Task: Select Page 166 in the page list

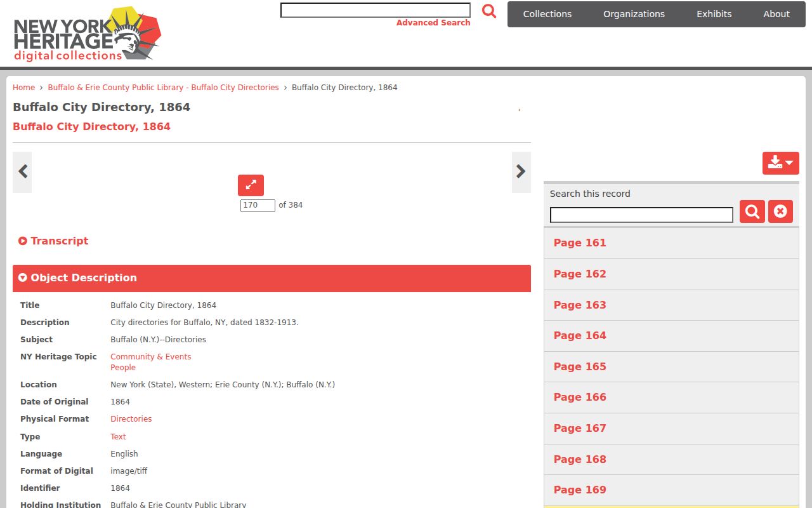Action: 671,398
